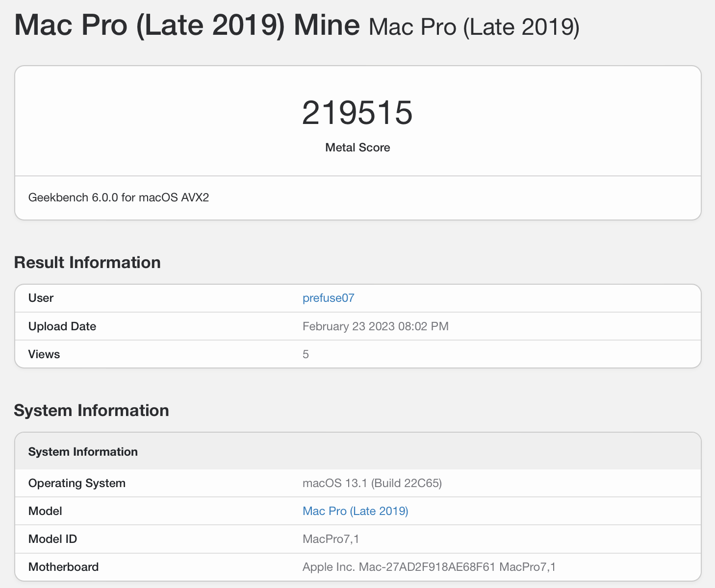Click the light Mac Pro (Late 2019) subtitle
The image size is (715, 588).
474,27
